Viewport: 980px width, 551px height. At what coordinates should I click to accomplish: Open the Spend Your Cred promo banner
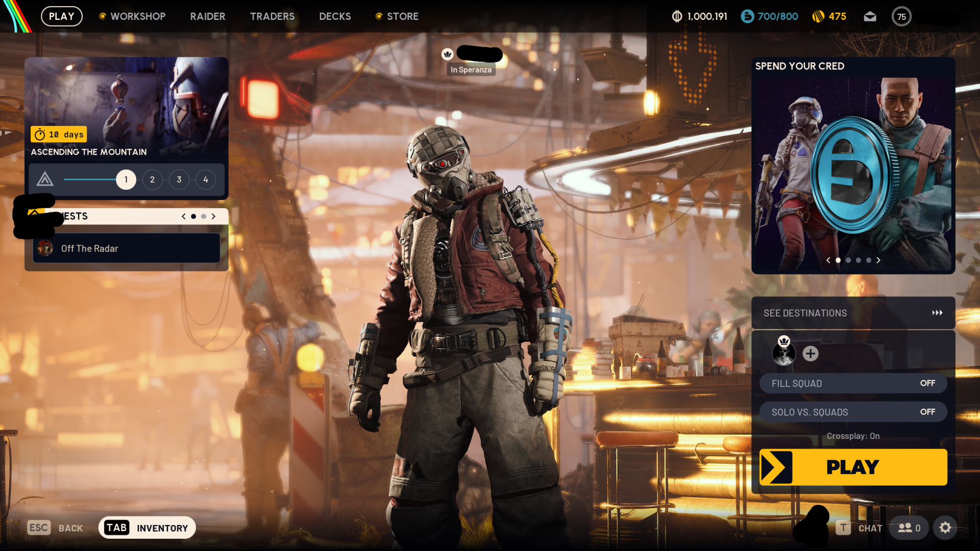point(853,166)
